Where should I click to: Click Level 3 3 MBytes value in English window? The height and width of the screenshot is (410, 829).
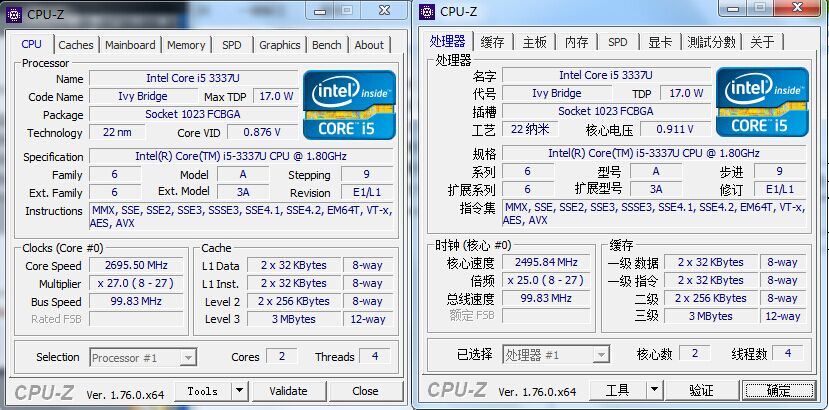pos(293,319)
